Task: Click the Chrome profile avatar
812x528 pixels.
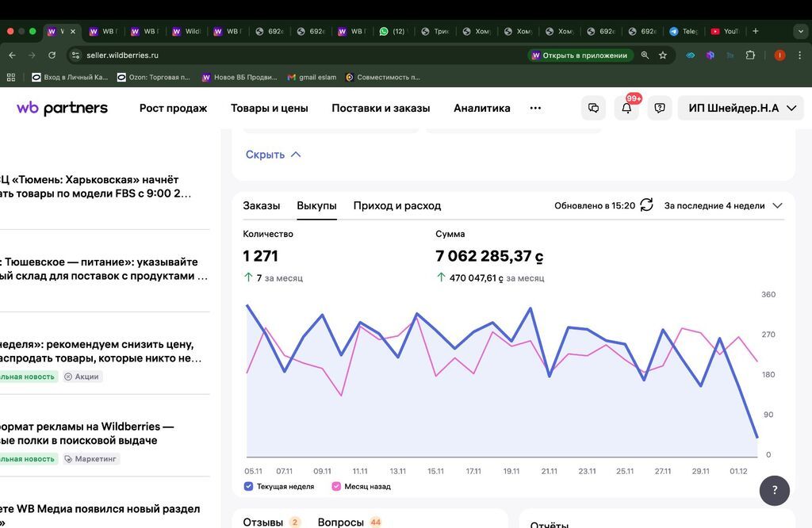Action: [x=780, y=55]
